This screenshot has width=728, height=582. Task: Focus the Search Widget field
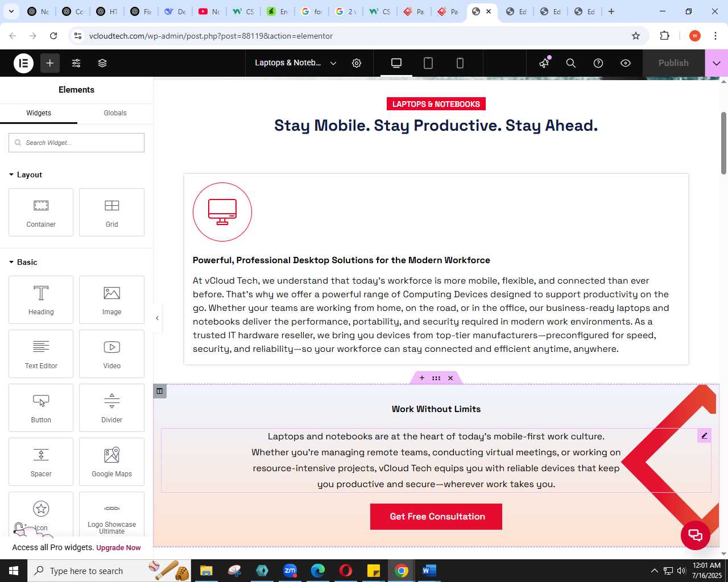(x=76, y=143)
